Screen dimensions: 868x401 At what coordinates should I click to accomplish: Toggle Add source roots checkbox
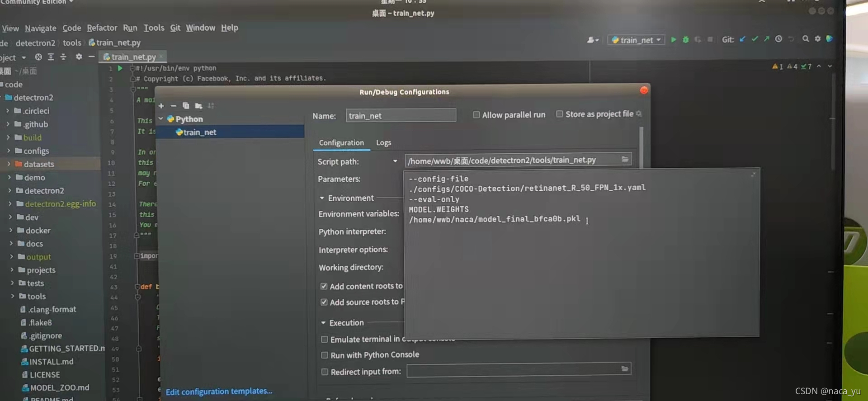pyautogui.click(x=324, y=302)
